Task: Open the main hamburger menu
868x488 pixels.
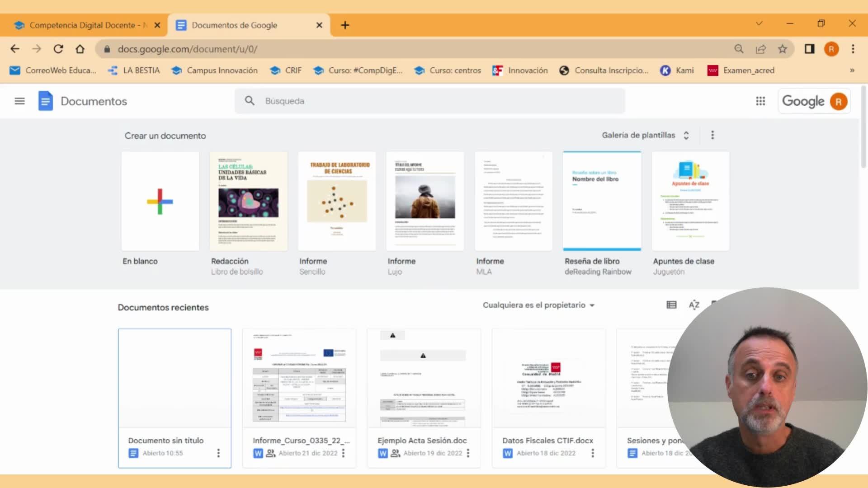Action: (x=19, y=101)
